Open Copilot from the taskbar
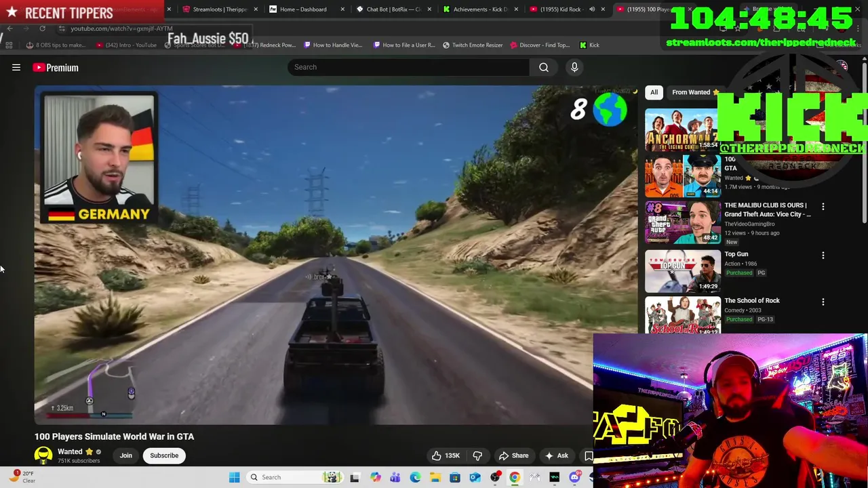 [375, 477]
